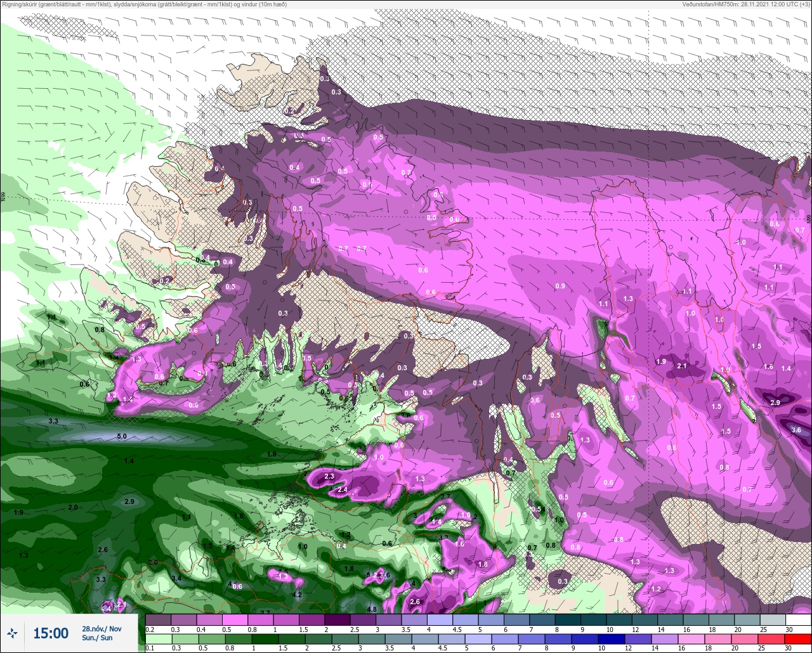Click the Rigning/skúrir map title text
The height and width of the screenshot is (653, 812).
(144, 4)
